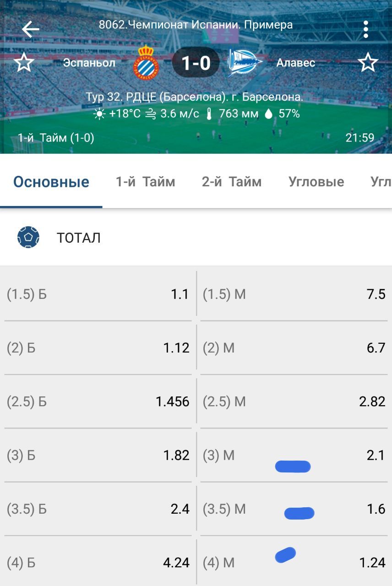The width and height of the screenshot is (392, 586).
Task: Open the 2-й Тайм tab
Action: point(232,182)
